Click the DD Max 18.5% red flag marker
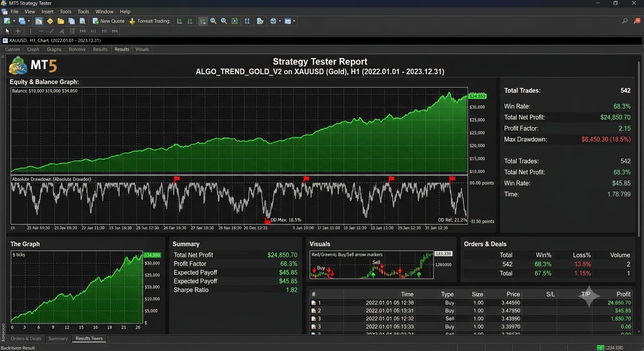Viewport: 644px width, 351px height. point(268,221)
